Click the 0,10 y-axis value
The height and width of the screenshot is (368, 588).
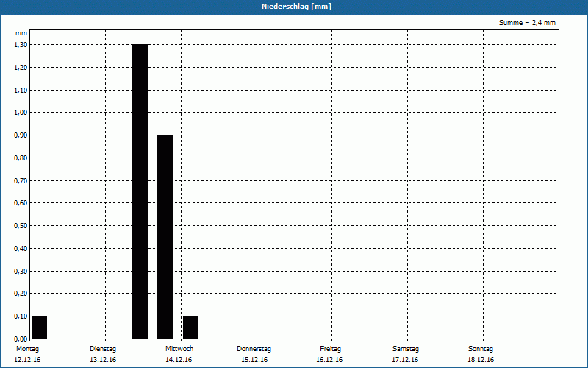tap(21, 316)
